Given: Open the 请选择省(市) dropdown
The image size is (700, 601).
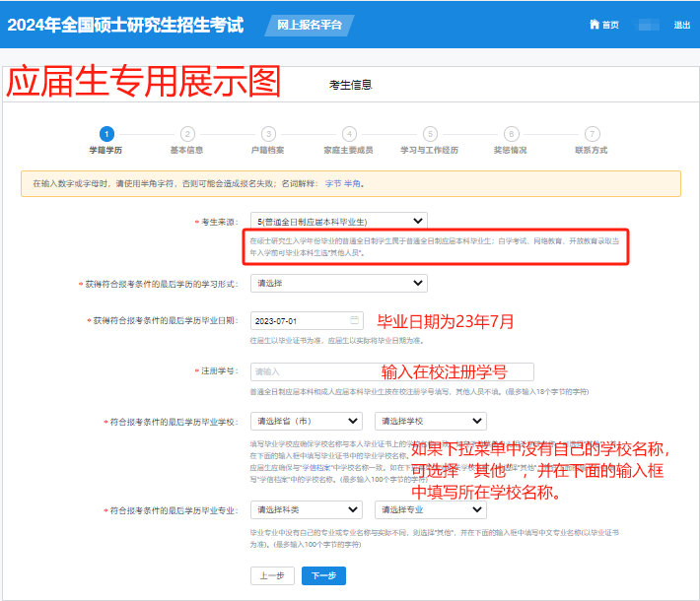Looking at the screenshot, I should tap(307, 421).
